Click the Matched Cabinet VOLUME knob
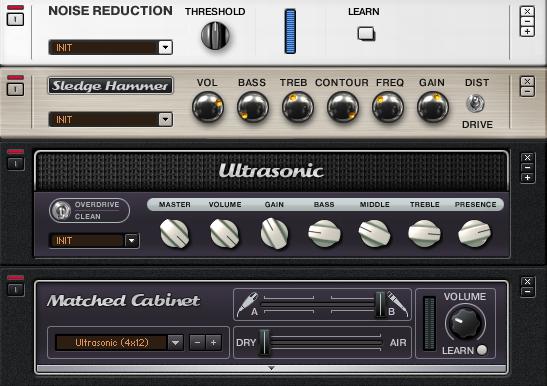Viewport: 547px width, 386px height. 465,323
